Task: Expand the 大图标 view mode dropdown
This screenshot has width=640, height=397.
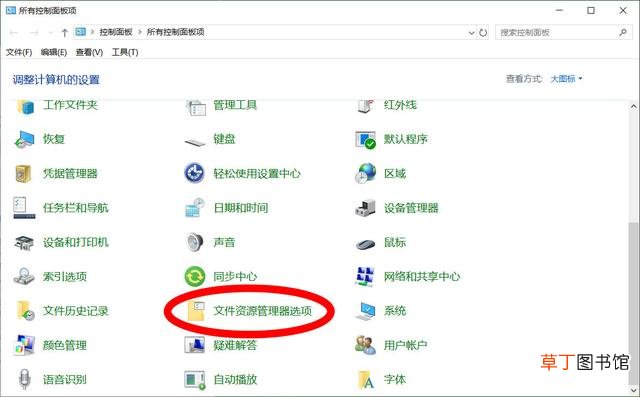Action: pos(567,79)
